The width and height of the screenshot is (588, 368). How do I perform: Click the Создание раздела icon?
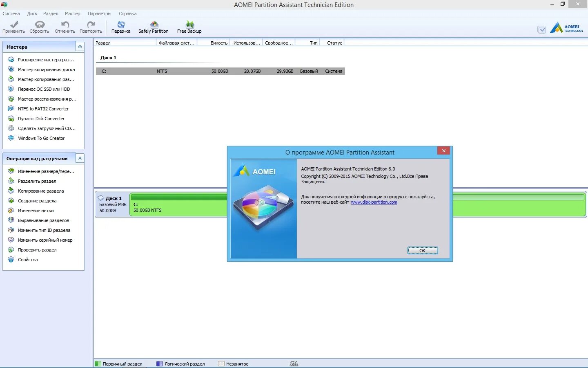coord(11,201)
